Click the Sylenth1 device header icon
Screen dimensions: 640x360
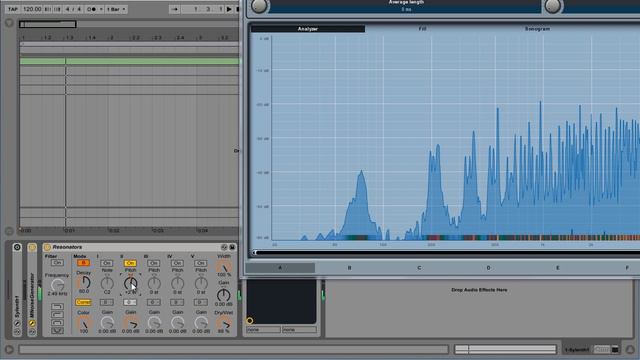pyautogui.click(x=17, y=247)
